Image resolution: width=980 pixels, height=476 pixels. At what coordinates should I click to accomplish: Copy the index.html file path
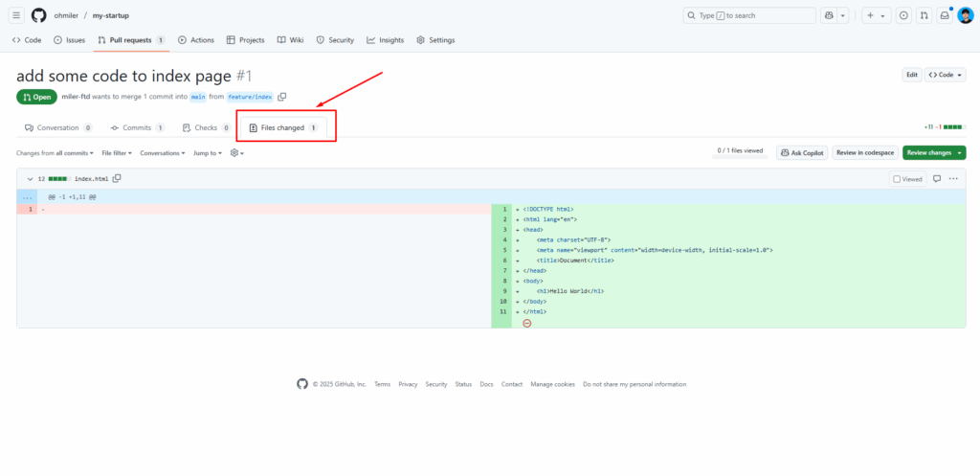coord(117,178)
